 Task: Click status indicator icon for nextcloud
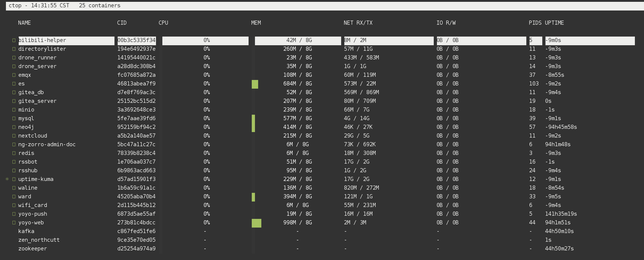click(x=14, y=136)
